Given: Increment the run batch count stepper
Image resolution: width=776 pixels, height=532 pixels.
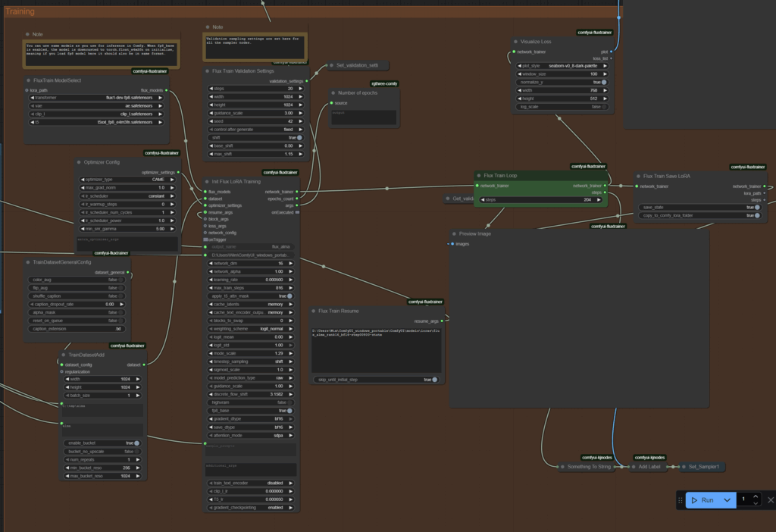Looking at the screenshot, I should [756, 496].
